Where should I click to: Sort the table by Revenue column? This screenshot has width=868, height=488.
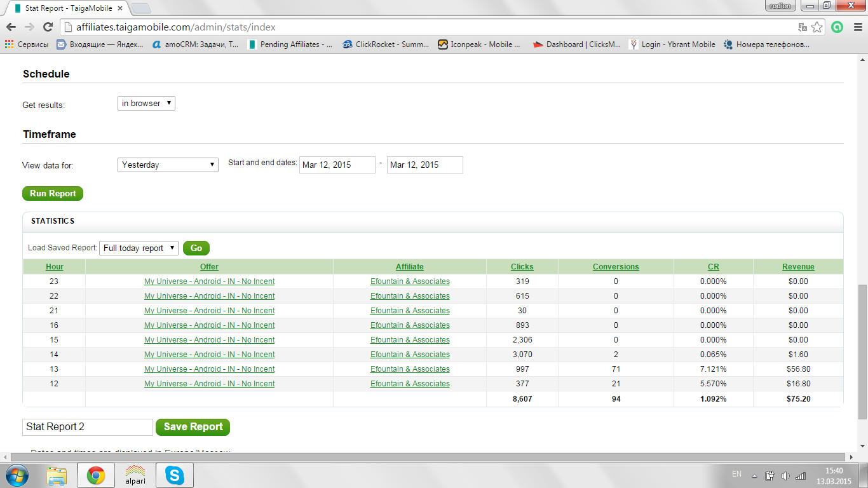pos(798,267)
